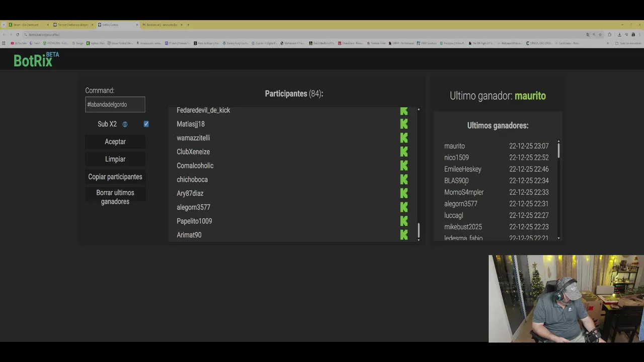The width and height of the screenshot is (644, 362).
Task: Open the browser three-dot menu
Action: (x=639, y=35)
